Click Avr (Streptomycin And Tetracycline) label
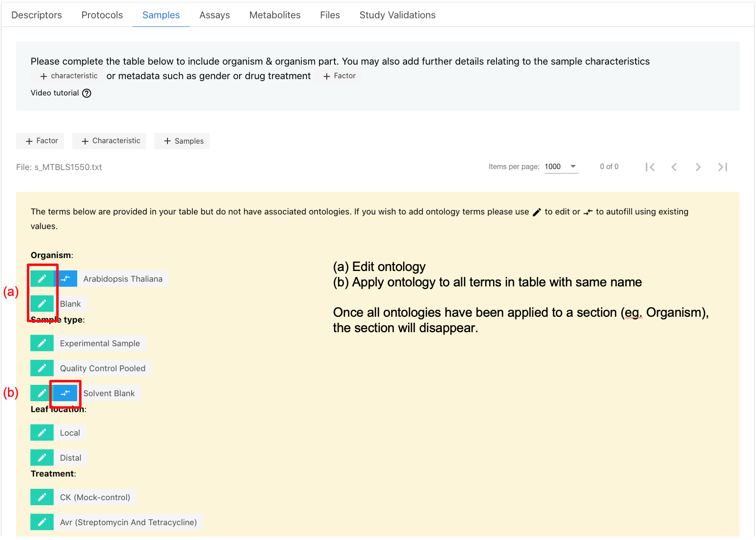The width and height of the screenshot is (756, 540). pos(128,523)
